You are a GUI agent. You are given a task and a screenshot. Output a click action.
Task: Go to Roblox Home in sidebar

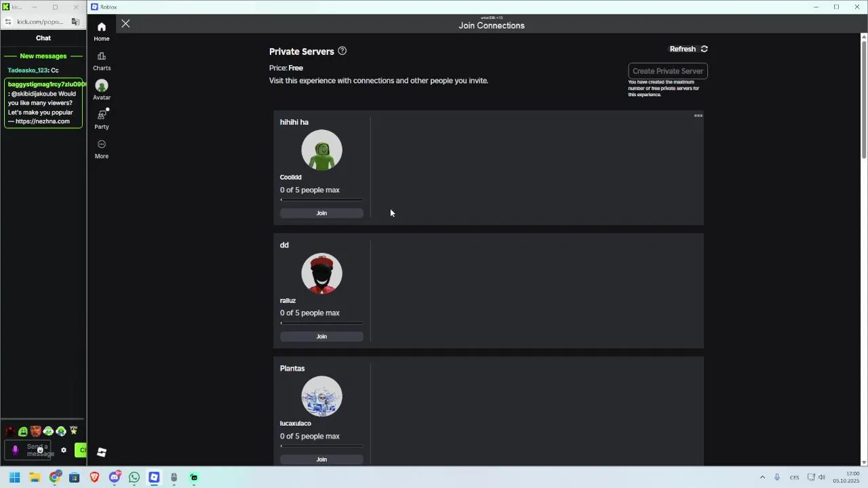[102, 31]
